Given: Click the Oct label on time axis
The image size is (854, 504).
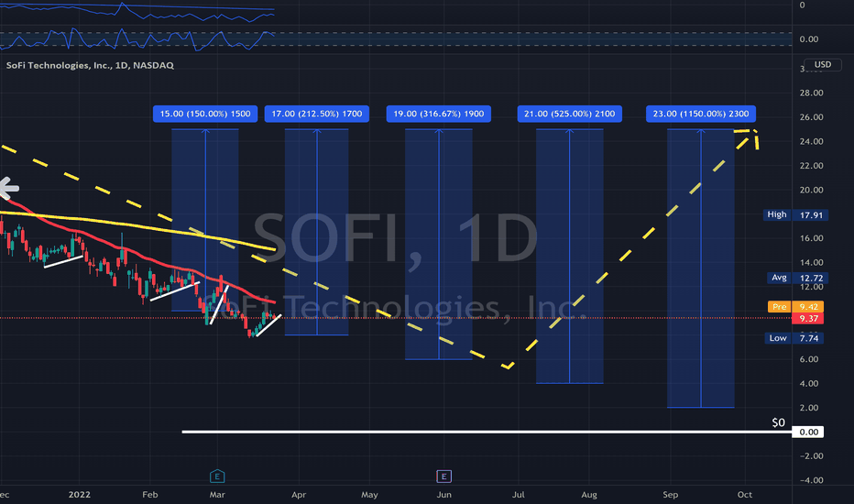Looking at the screenshot, I should click(745, 495).
